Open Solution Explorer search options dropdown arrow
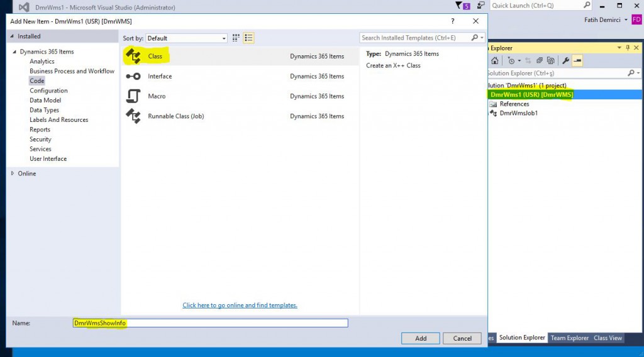 638,73
